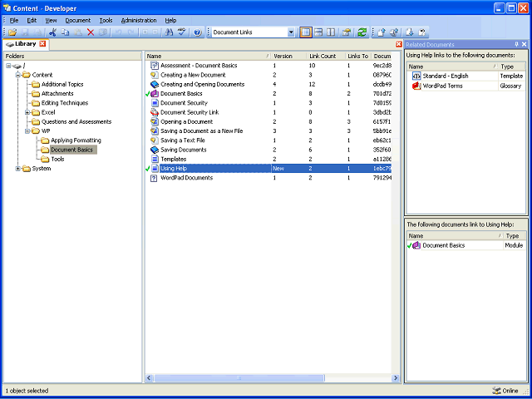Click the Links To column header
The height and width of the screenshot is (399, 532).
[x=358, y=57]
